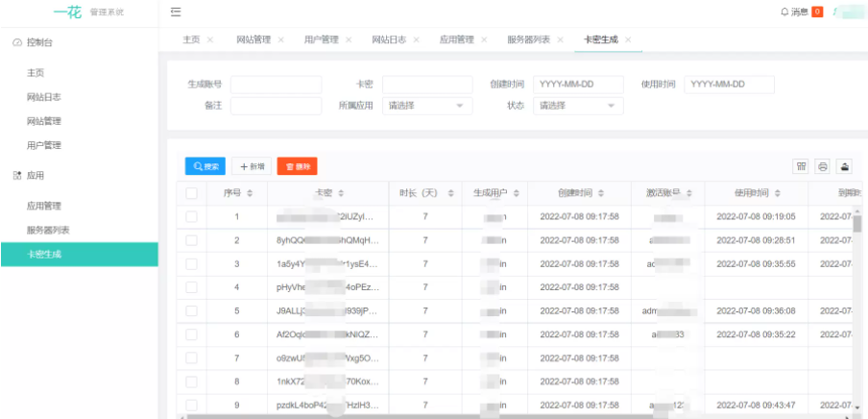Switch to the 用户管理 tab
Screen dimensions: 868x419
(x=321, y=39)
